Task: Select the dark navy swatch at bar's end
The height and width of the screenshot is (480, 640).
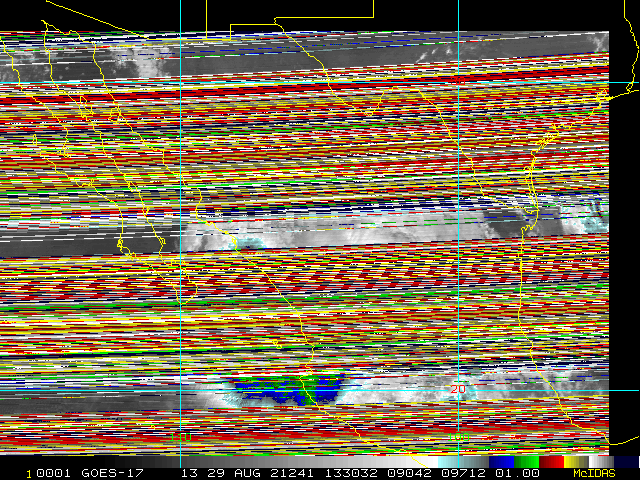Action: pos(625,461)
